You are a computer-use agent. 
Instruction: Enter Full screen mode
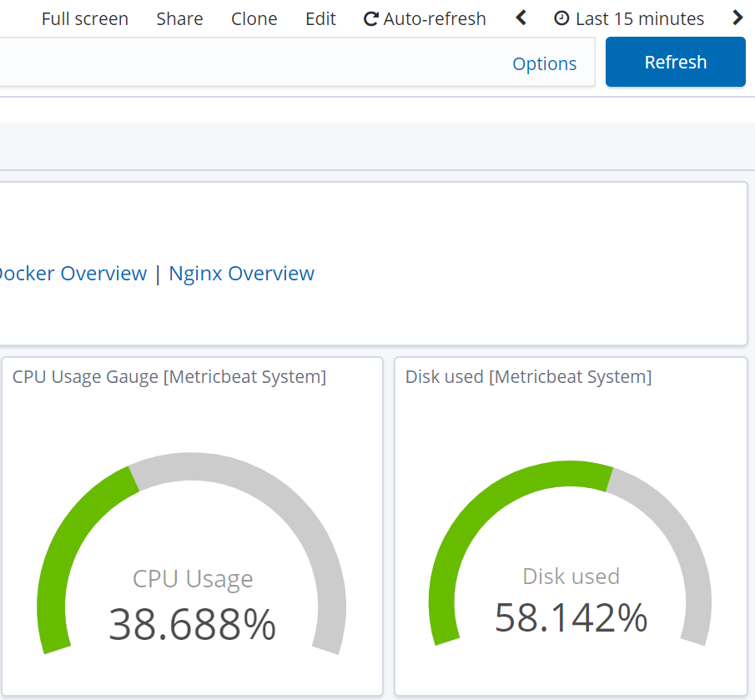85,18
